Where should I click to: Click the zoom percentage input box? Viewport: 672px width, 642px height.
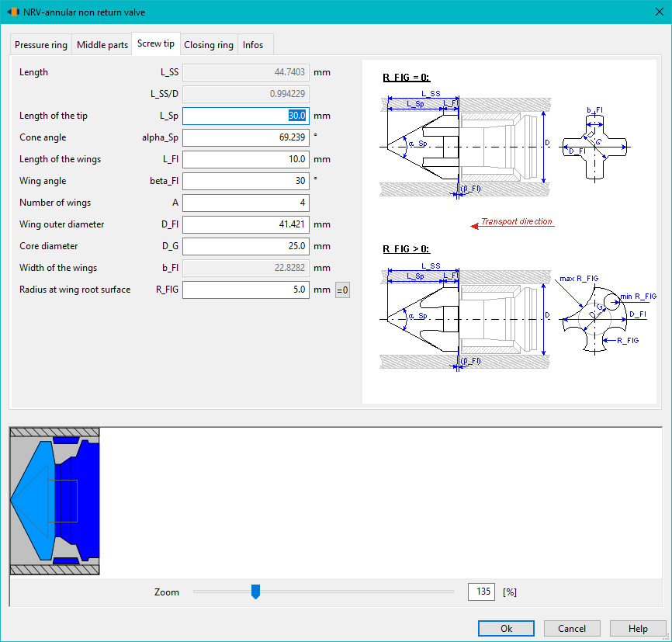pos(481,592)
